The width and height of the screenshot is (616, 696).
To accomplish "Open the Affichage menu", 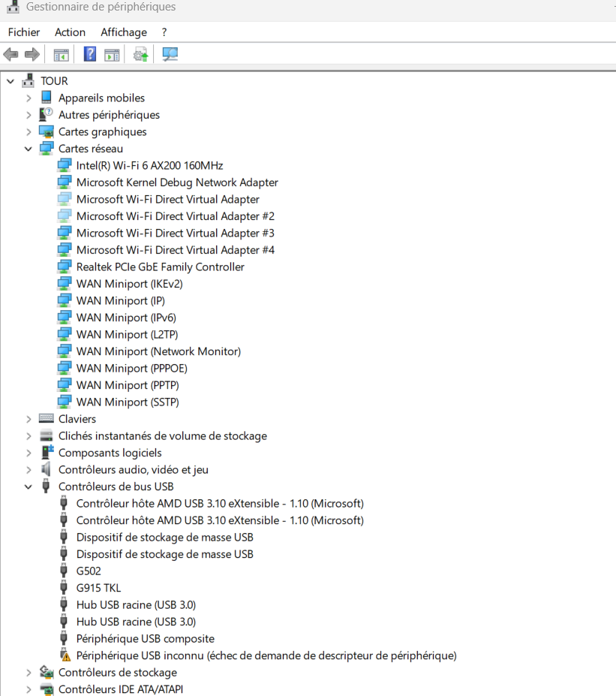I will point(124,32).
